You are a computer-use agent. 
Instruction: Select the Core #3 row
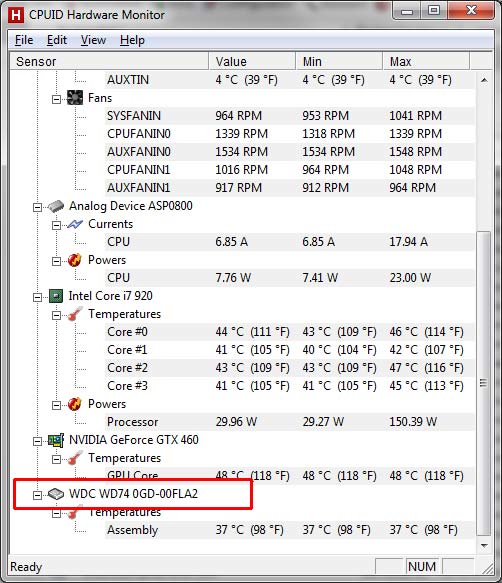[x=290, y=386]
